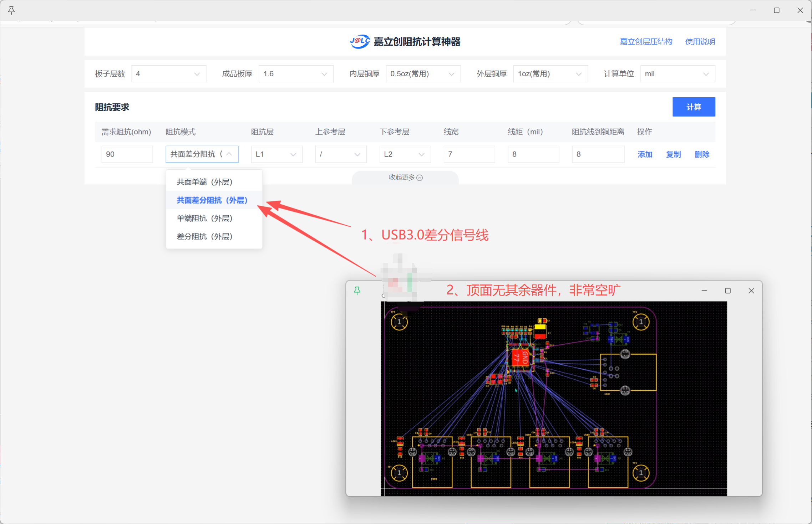The height and width of the screenshot is (524, 812).
Task: Click the 需求阻抗 input field showing 90
Action: [x=127, y=154]
